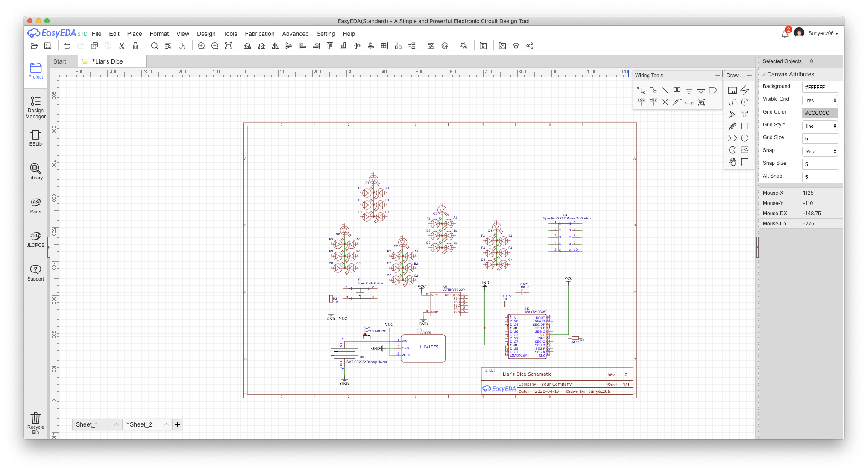
Task: Open the Visible Grid dropdown
Action: point(820,100)
